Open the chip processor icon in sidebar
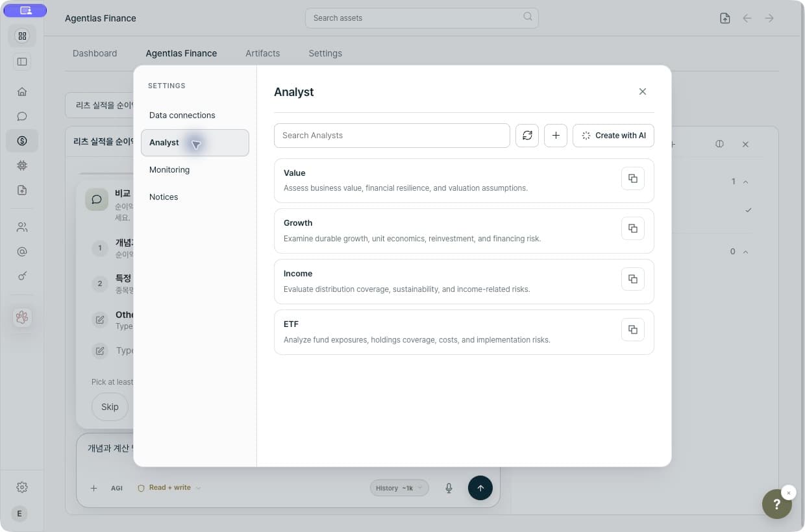This screenshot has height=532, width=805. (22, 165)
